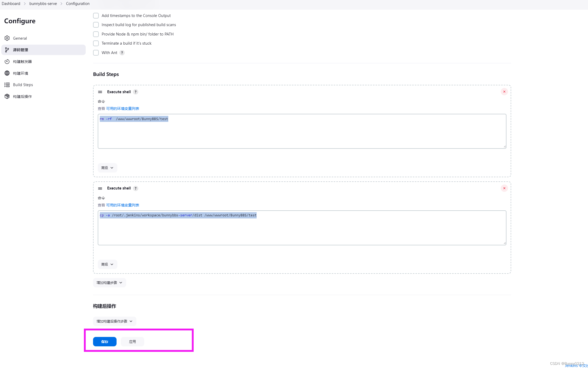This screenshot has width=588, height=368.
Task: Open help for first Execute shell step
Action: point(136,92)
